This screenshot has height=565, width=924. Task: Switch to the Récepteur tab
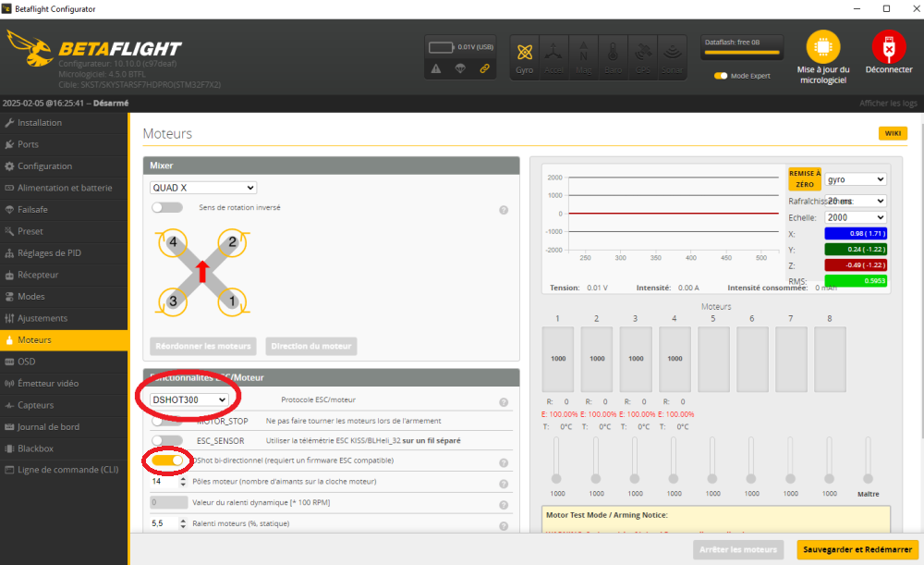(x=38, y=275)
